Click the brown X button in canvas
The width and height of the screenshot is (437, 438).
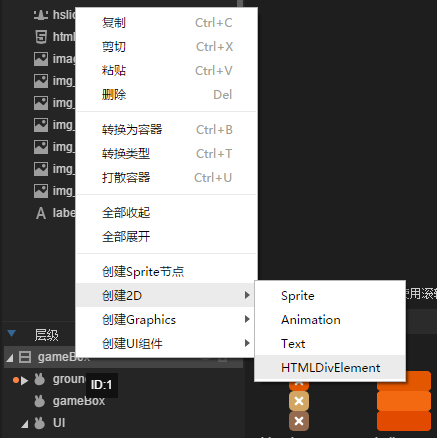[x=299, y=421]
